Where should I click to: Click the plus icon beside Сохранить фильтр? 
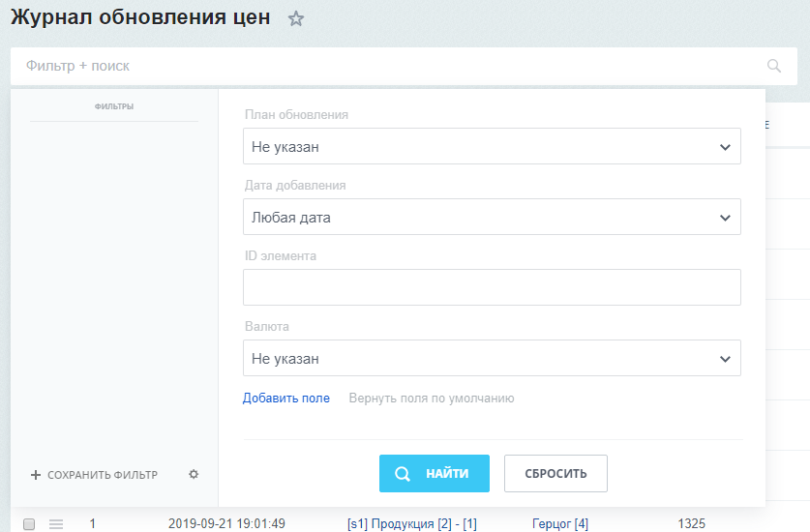[x=36, y=475]
